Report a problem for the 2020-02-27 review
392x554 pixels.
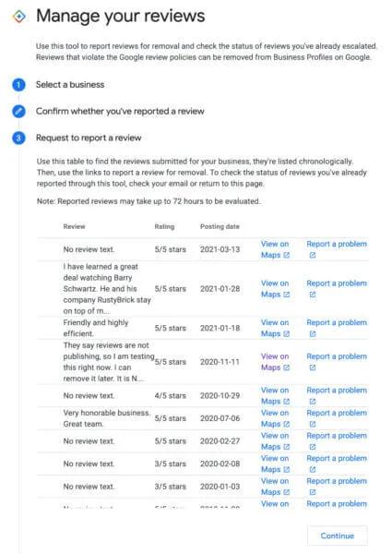(337, 441)
